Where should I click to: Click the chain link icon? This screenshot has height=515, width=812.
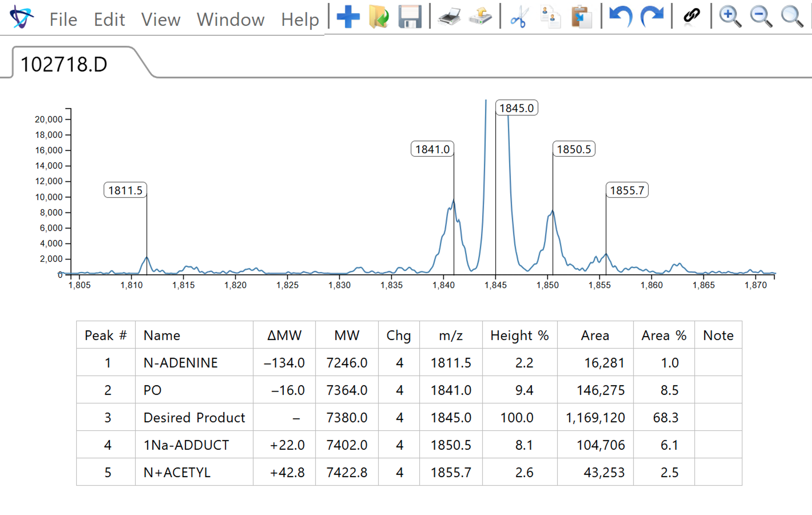[692, 16]
